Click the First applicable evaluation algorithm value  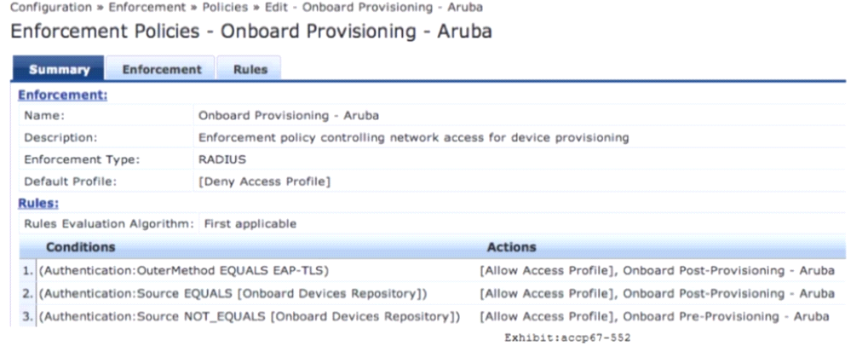click(250, 224)
